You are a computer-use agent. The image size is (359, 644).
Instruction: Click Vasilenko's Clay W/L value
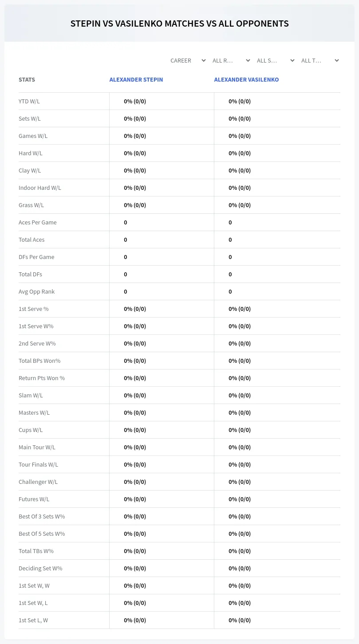pos(240,170)
